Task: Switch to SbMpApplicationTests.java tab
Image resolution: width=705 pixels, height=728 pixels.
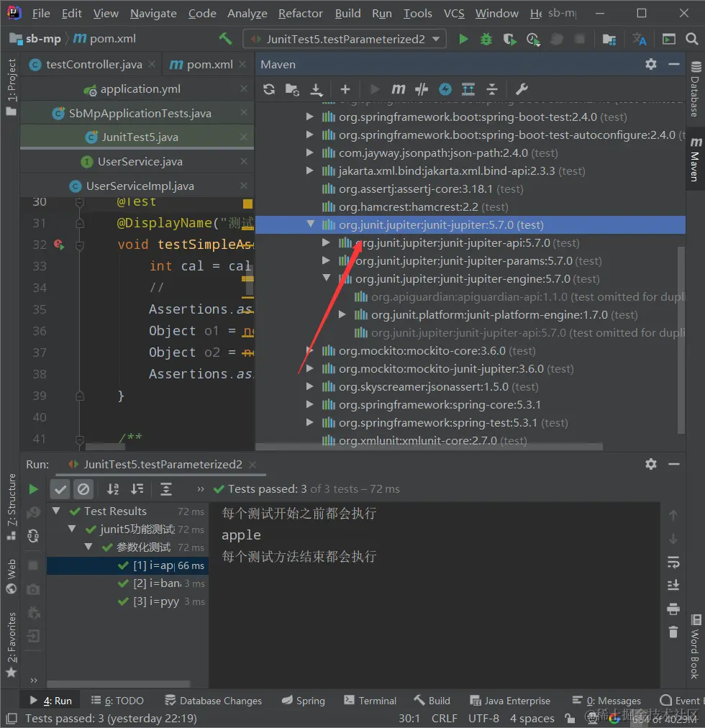Action: (140, 113)
